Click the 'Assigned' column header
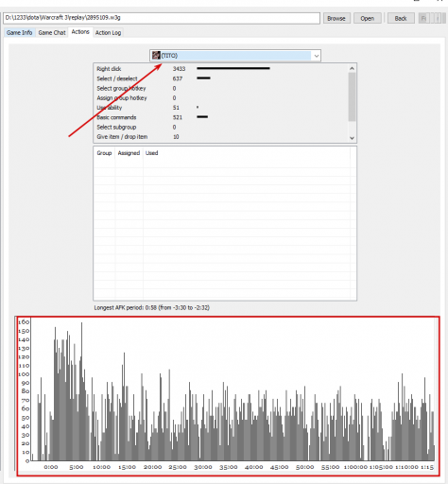 (129, 153)
